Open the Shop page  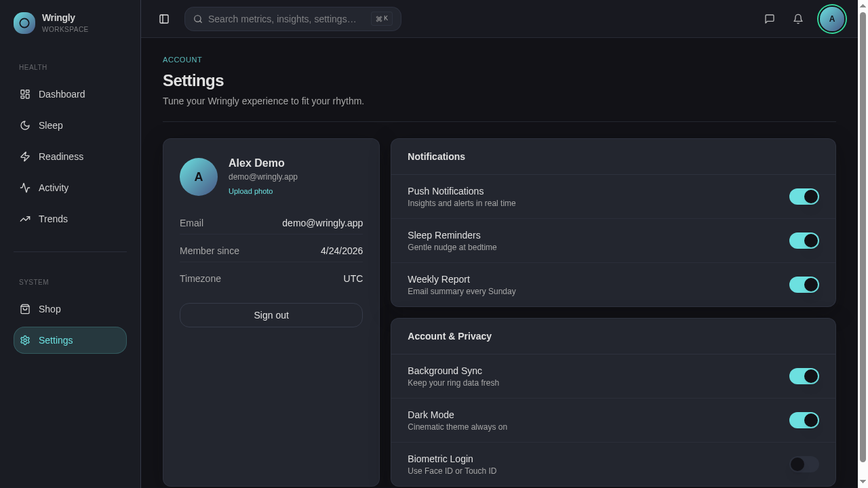(x=70, y=309)
